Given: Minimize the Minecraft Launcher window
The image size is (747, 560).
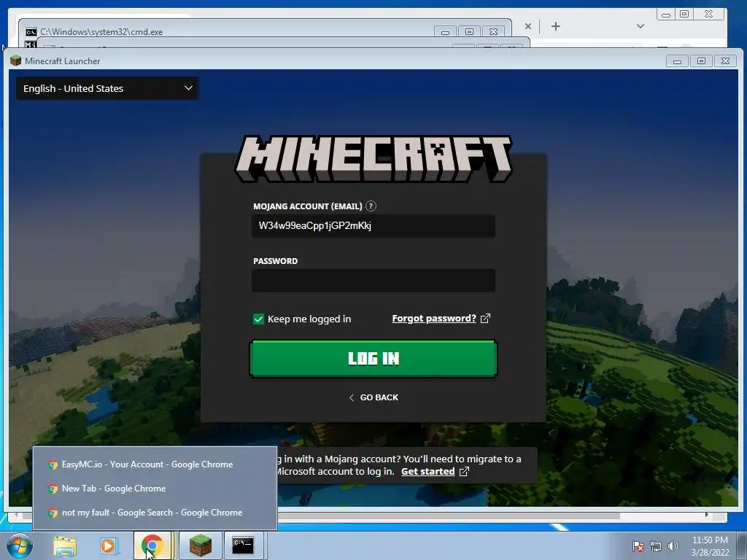Looking at the screenshot, I should pos(677,61).
